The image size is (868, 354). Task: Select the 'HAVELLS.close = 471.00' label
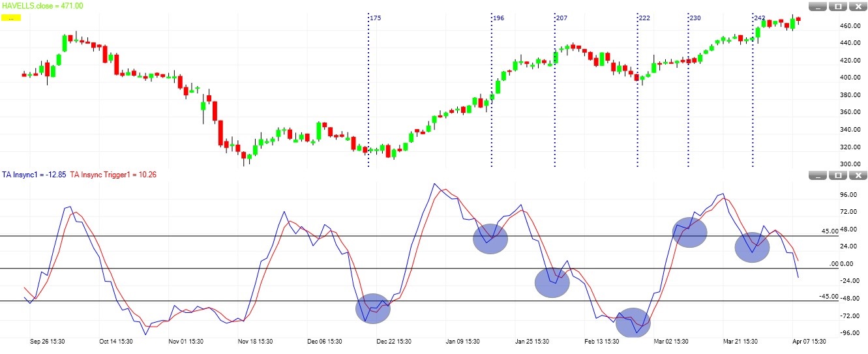tap(42, 5)
